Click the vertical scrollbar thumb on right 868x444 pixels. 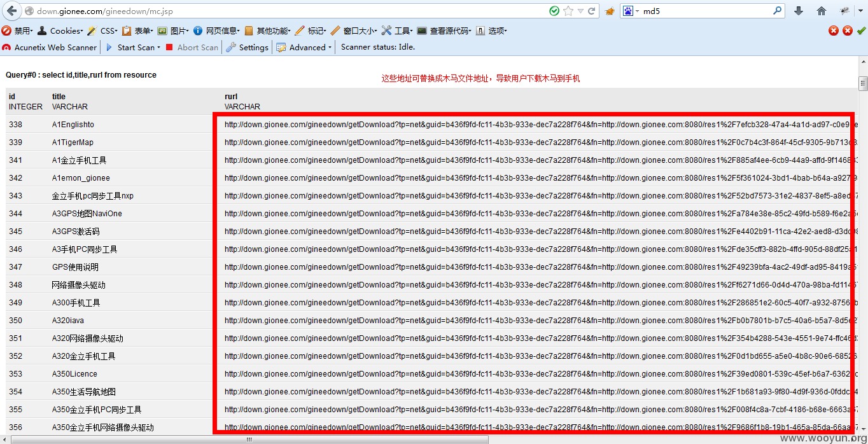click(863, 83)
